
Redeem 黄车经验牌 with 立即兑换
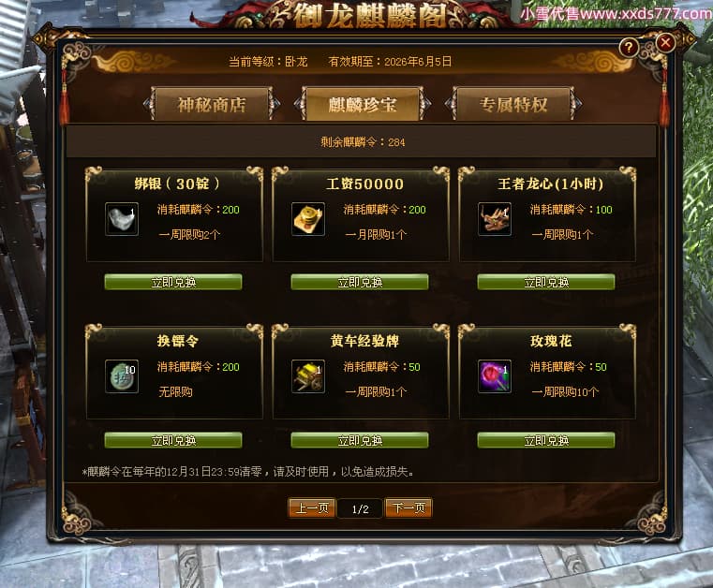(x=360, y=440)
